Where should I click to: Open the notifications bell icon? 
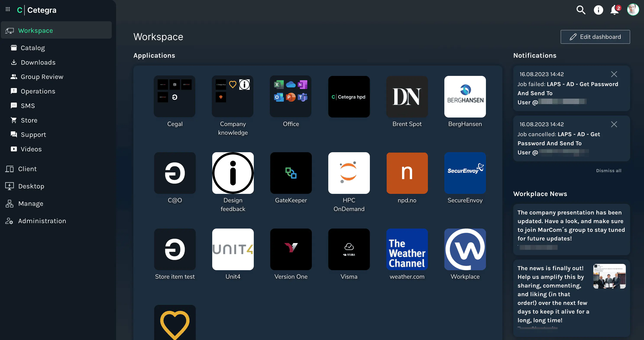click(x=614, y=10)
